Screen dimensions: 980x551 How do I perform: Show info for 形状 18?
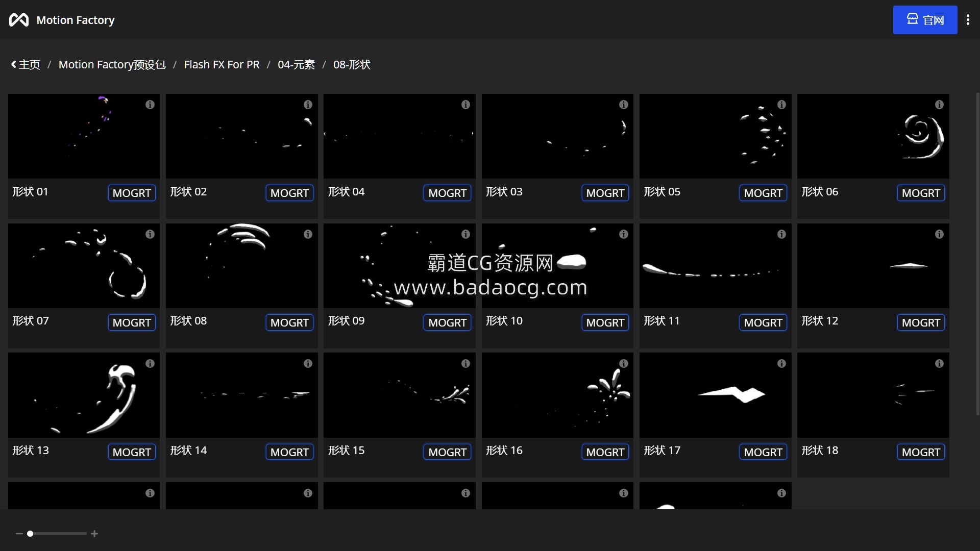coord(939,364)
